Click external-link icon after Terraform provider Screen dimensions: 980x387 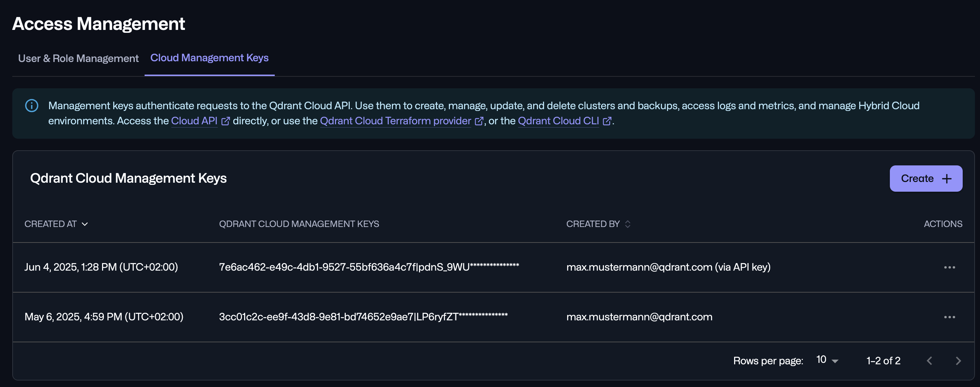479,121
